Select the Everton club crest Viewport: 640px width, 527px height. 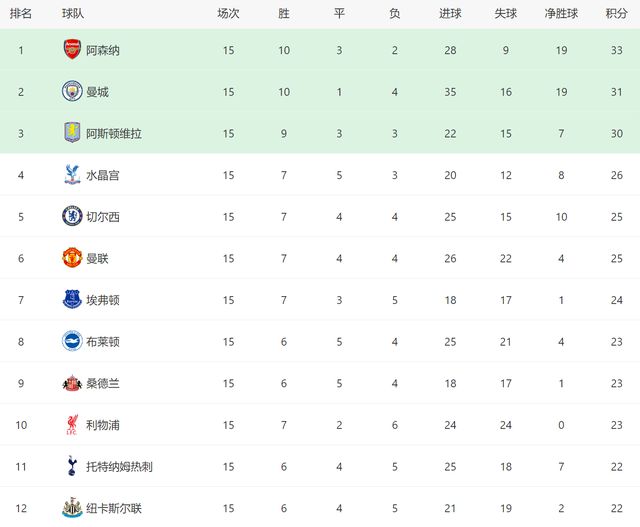click(x=71, y=300)
